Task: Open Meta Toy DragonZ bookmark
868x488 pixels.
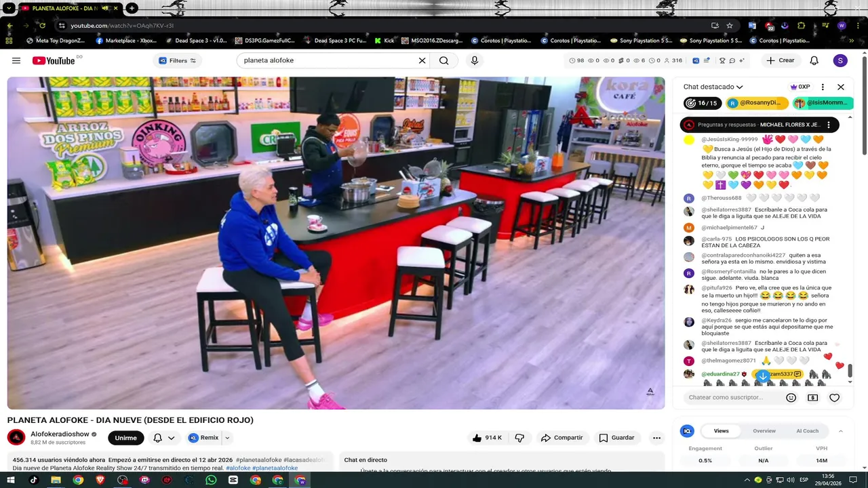Action: point(56,41)
